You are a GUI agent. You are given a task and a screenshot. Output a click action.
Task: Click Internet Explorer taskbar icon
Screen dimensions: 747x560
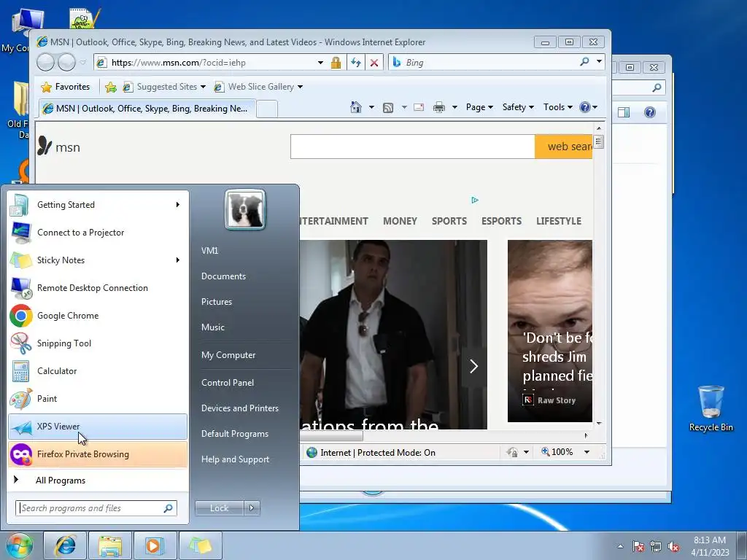click(x=65, y=545)
